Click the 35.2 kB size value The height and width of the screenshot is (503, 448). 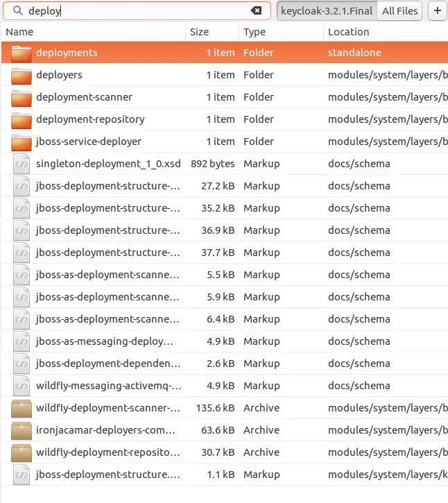[x=218, y=208]
